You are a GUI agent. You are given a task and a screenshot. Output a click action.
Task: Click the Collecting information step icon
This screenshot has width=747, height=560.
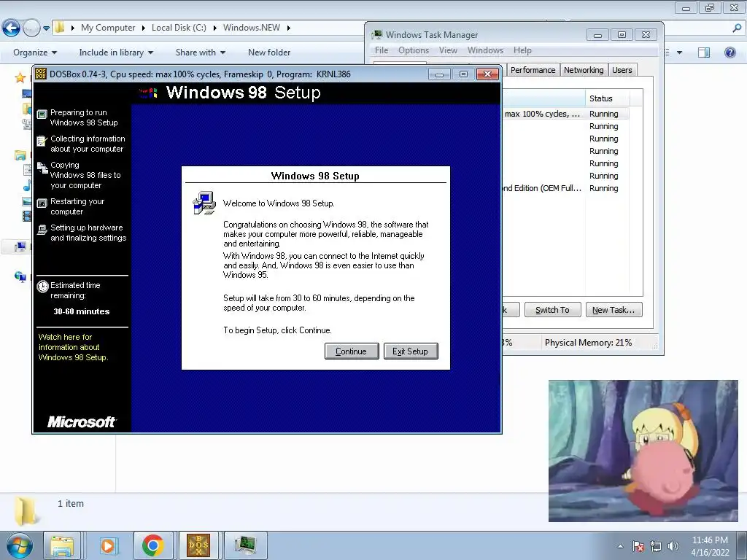point(42,141)
